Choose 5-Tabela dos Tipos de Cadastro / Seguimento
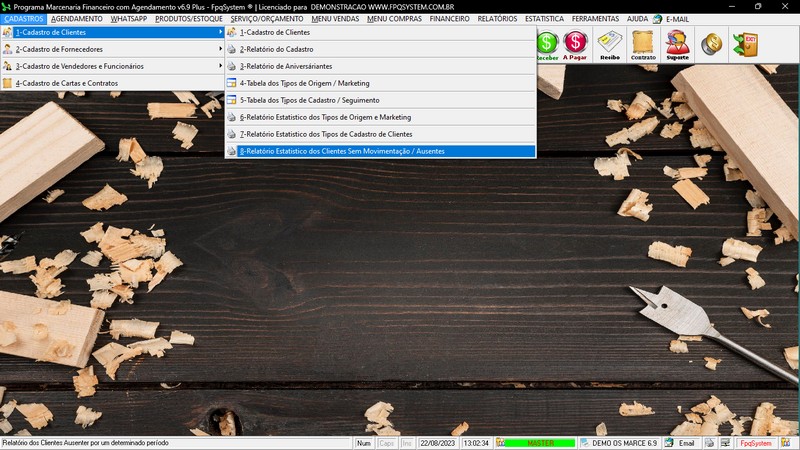This screenshot has height=450, width=800. (381, 100)
